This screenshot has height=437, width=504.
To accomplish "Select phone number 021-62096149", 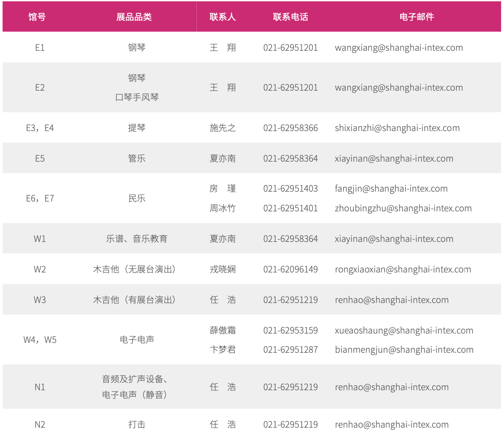I will pyautogui.click(x=290, y=269).
